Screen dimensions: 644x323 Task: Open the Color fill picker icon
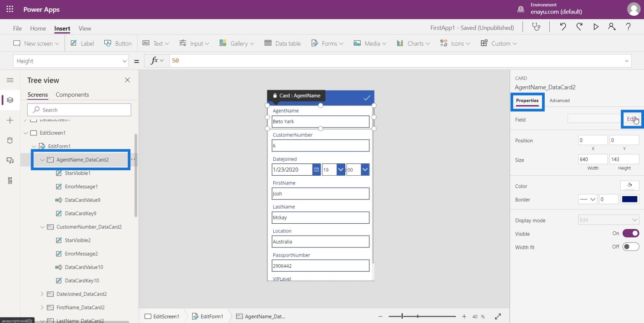click(x=629, y=186)
